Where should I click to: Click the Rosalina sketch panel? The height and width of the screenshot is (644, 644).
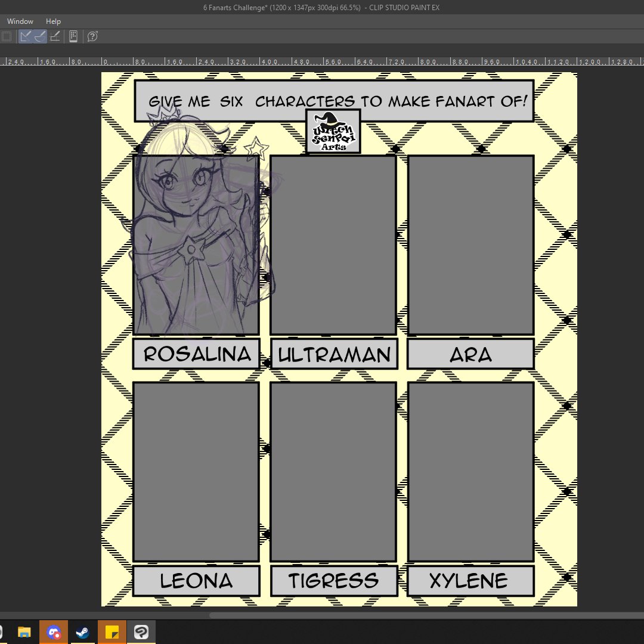pyautogui.click(x=196, y=245)
